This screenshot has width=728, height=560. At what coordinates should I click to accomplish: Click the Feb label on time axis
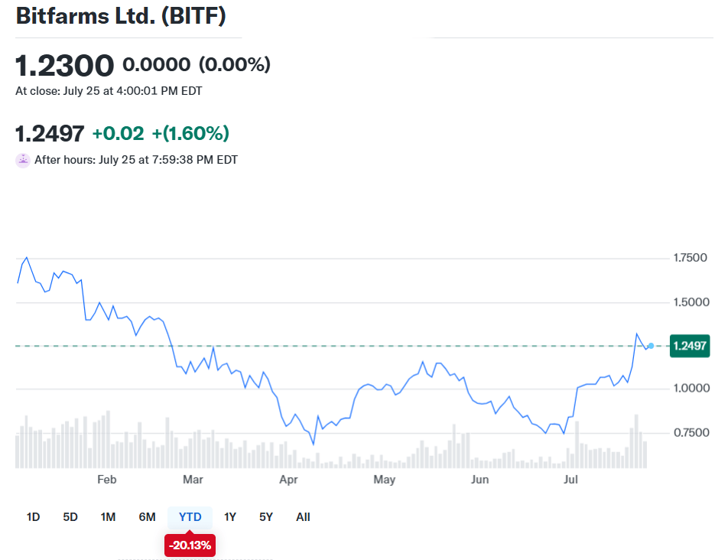(x=107, y=480)
